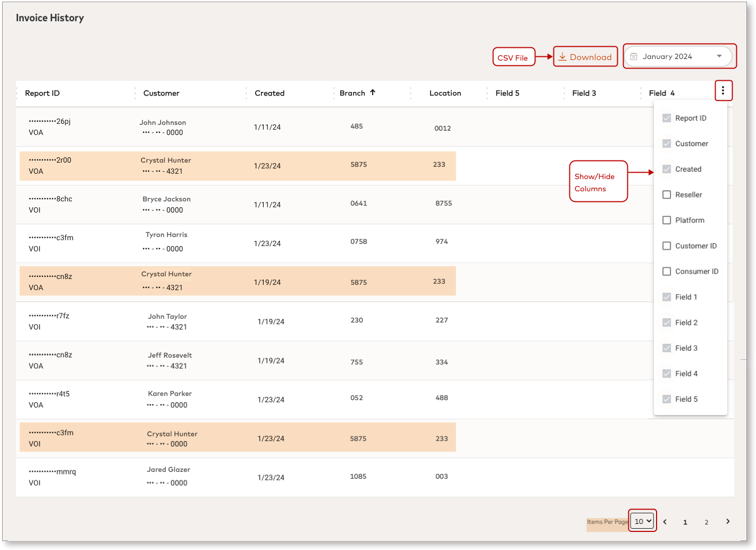
Task: Uncheck the Field 5 column checkbox
Action: tap(667, 399)
